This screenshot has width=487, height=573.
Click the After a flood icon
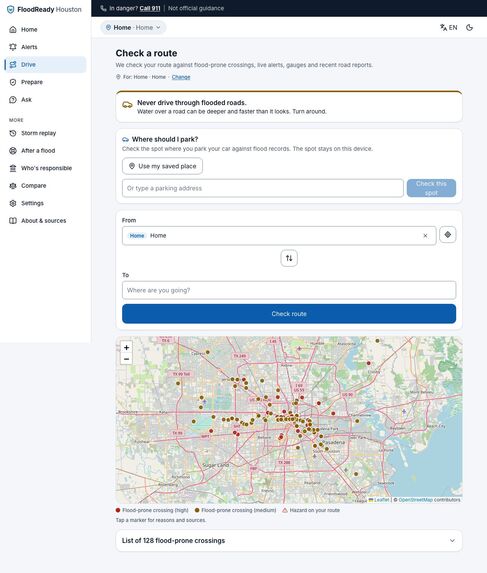pyautogui.click(x=13, y=151)
